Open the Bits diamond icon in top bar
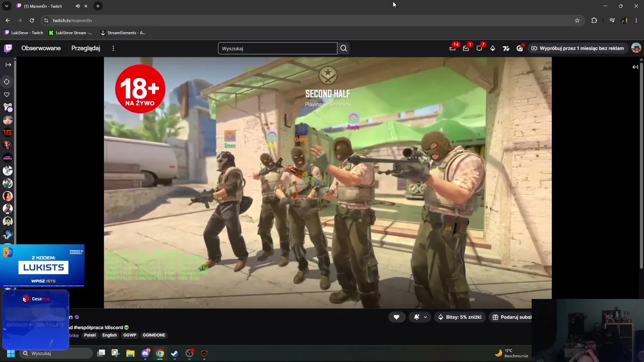This screenshot has height=362, width=644. click(493, 48)
